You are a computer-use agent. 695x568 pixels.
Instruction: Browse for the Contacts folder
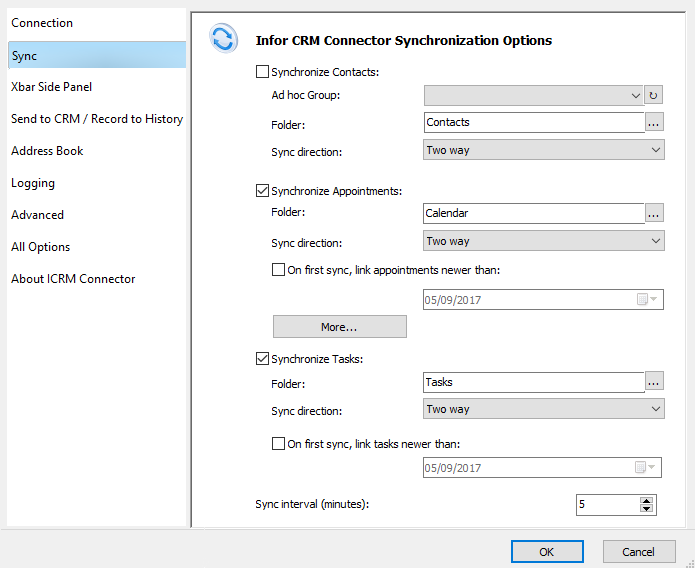[654, 122]
